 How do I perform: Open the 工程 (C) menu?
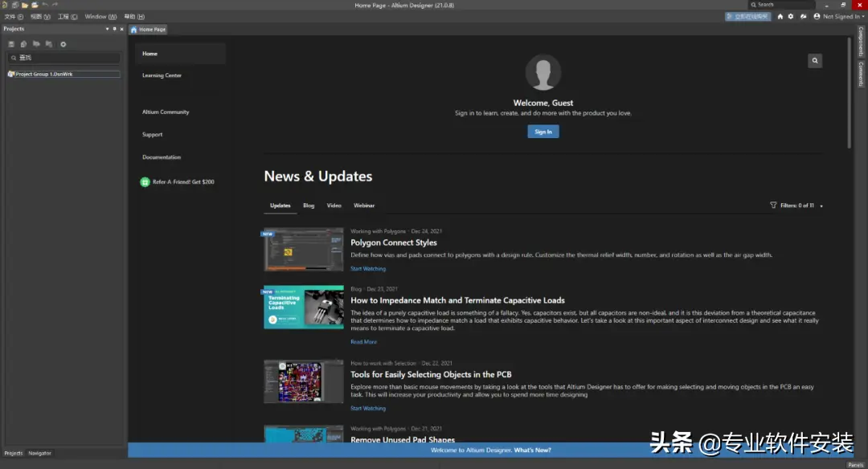coord(68,17)
